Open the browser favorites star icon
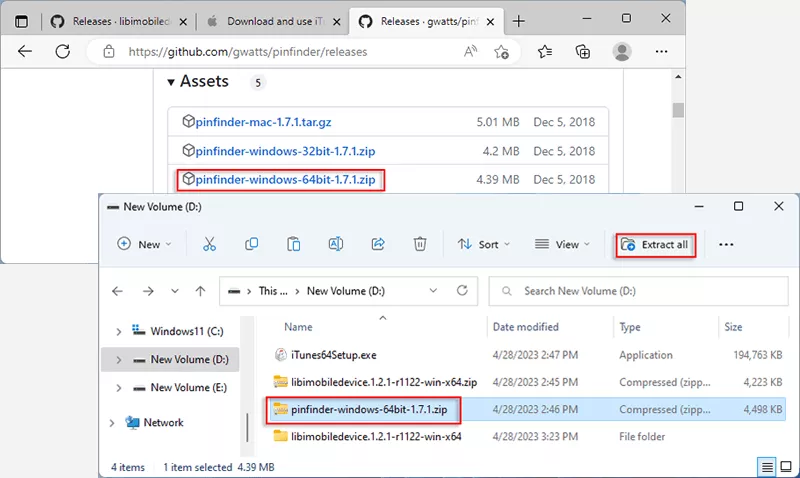This screenshot has width=800, height=478. coord(545,52)
